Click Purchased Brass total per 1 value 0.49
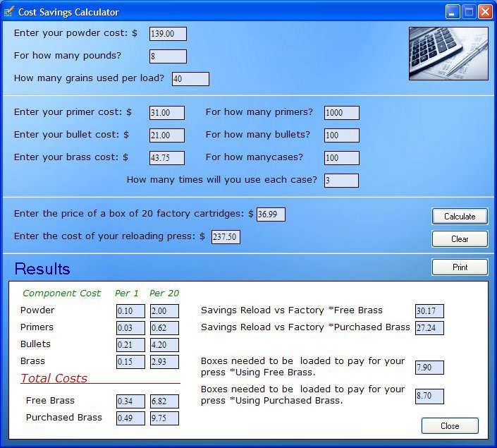 tap(130, 418)
